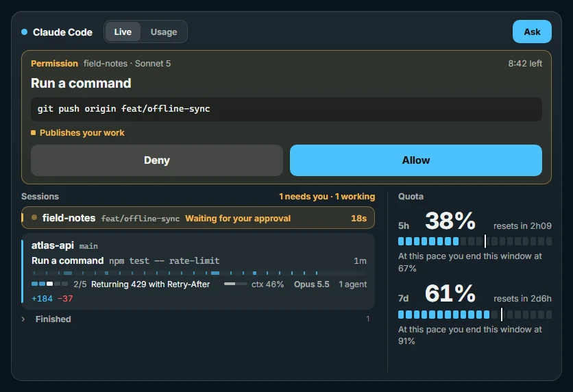Click the Publishes your work warning
Image resolution: width=573 pixels, height=392 pixels.
click(x=82, y=133)
